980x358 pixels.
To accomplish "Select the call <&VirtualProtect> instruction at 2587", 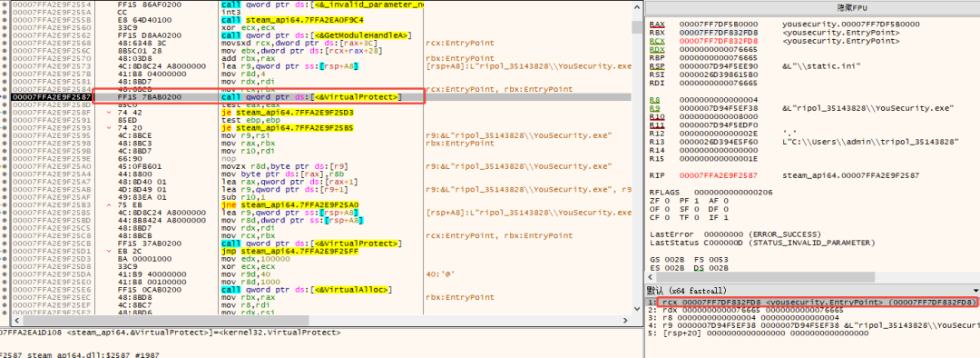I will coord(310,97).
